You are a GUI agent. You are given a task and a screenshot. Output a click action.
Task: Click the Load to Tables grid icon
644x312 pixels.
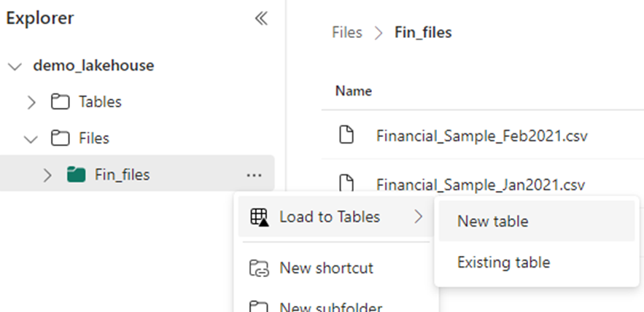[259, 217]
